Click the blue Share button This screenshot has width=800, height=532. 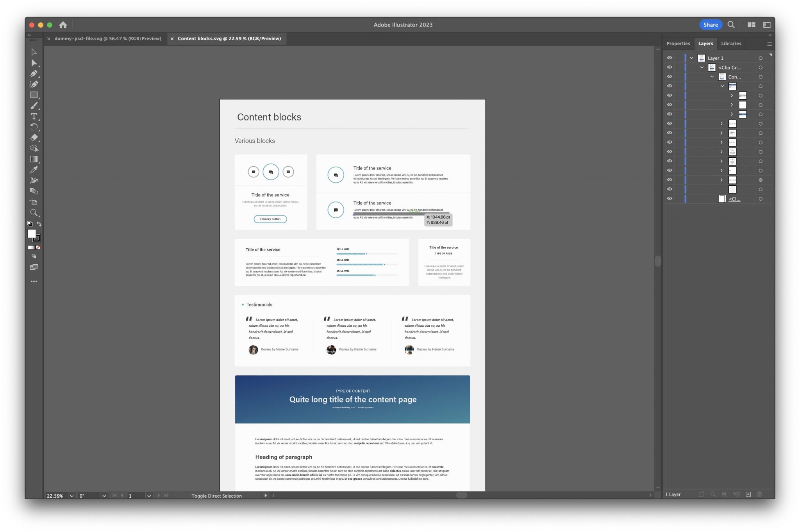point(711,25)
